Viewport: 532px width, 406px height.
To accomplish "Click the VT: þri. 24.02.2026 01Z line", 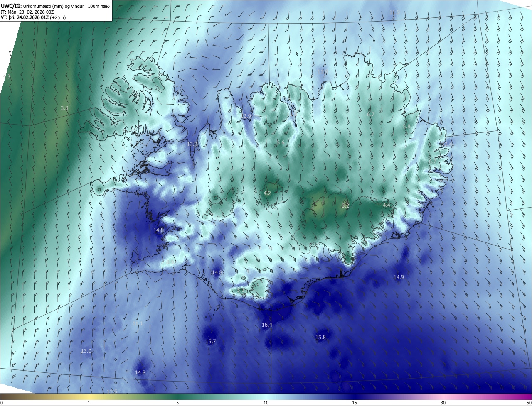I will pos(33,17).
